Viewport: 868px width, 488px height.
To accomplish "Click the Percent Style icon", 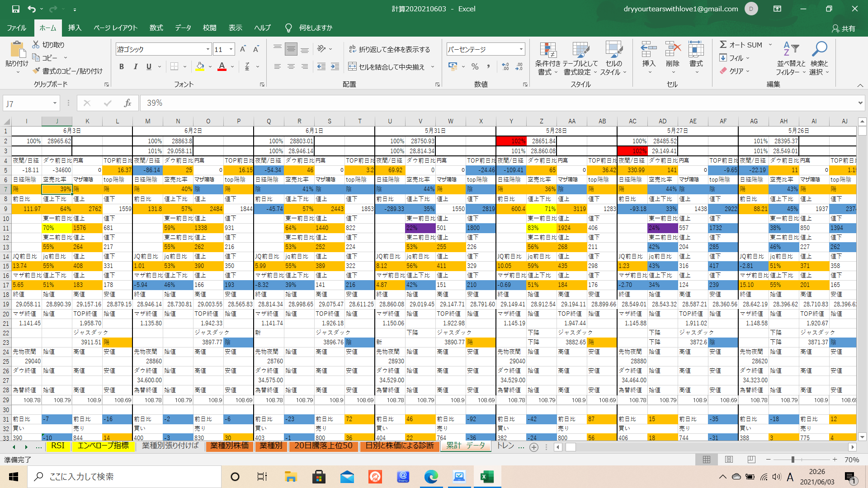I will pyautogui.click(x=475, y=67).
